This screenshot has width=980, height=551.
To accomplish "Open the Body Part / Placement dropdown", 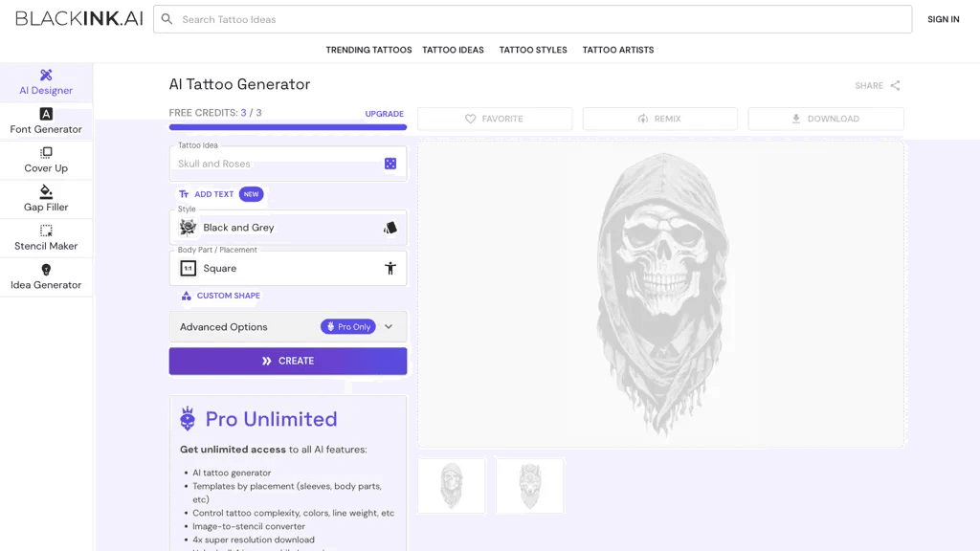I will [288, 268].
